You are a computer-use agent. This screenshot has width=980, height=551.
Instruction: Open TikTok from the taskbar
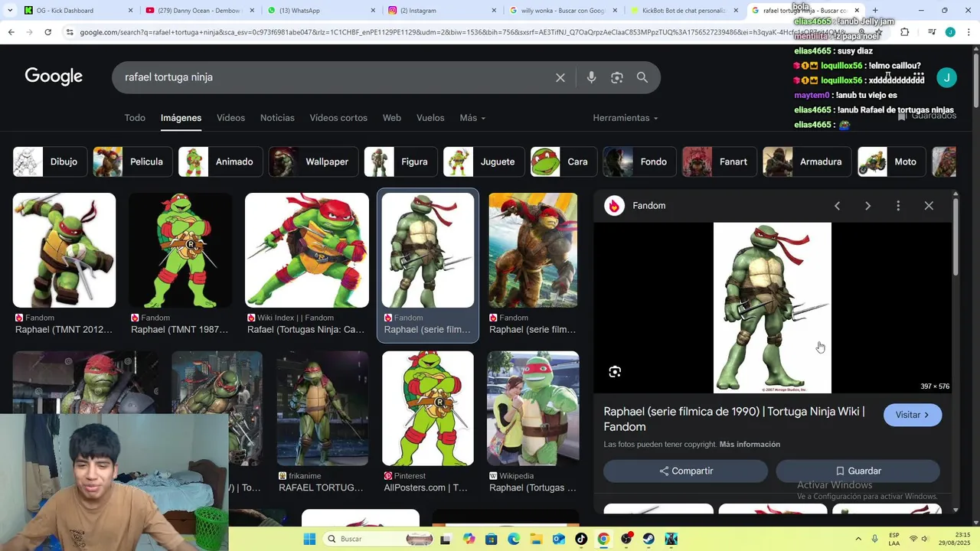[x=581, y=539]
